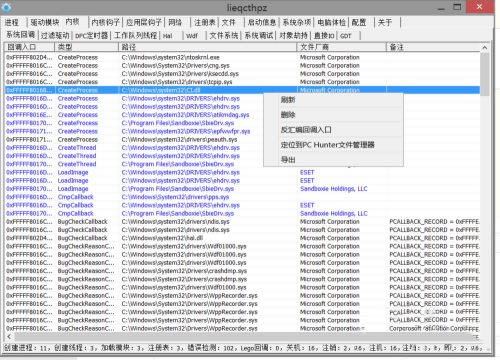Select the row with atikmdag.sys path
The height and width of the screenshot is (360, 500).
click(x=134, y=115)
